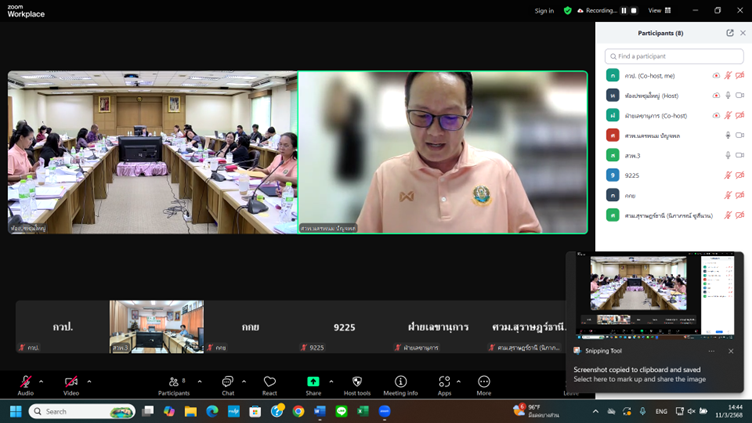752x423 pixels.
Task: Open the Chat panel
Action: [x=228, y=385]
